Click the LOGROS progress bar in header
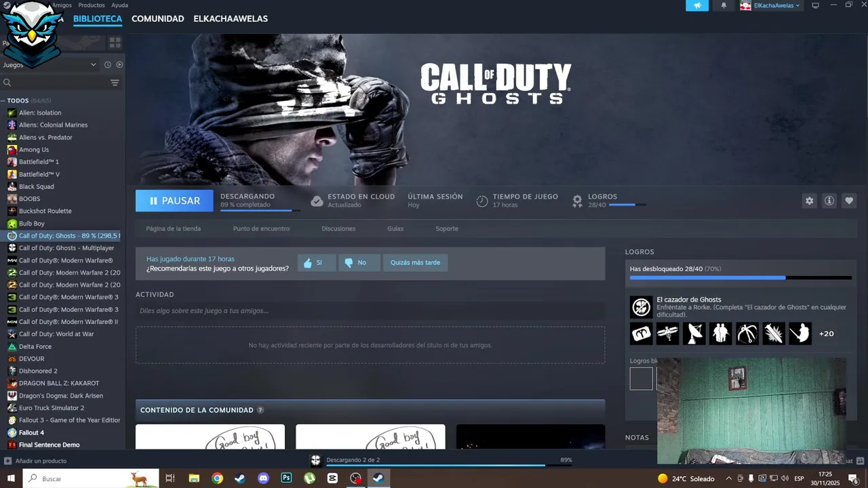 (x=627, y=205)
